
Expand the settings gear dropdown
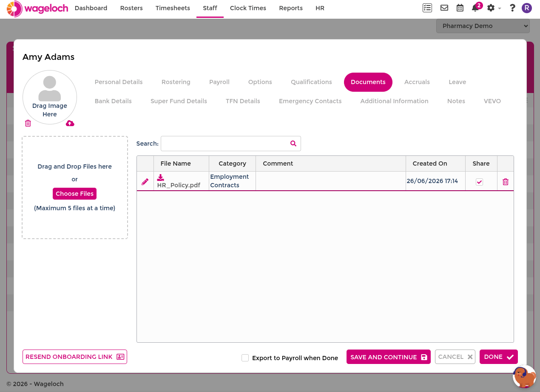(x=494, y=8)
